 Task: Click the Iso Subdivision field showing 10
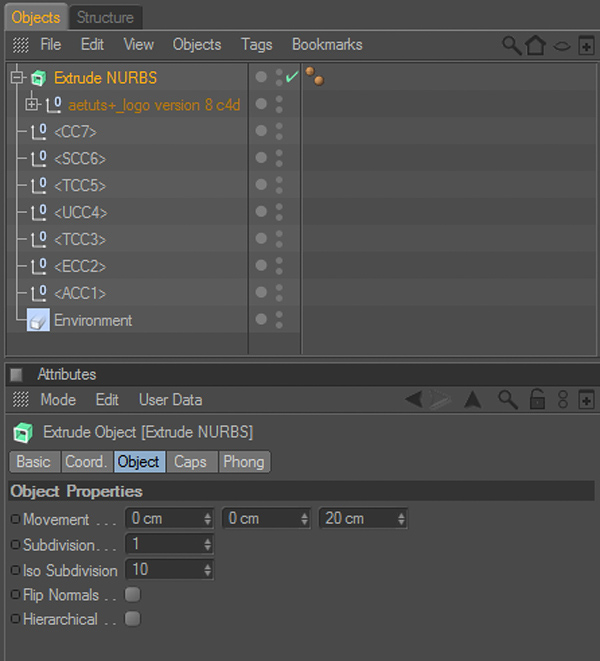(170, 570)
